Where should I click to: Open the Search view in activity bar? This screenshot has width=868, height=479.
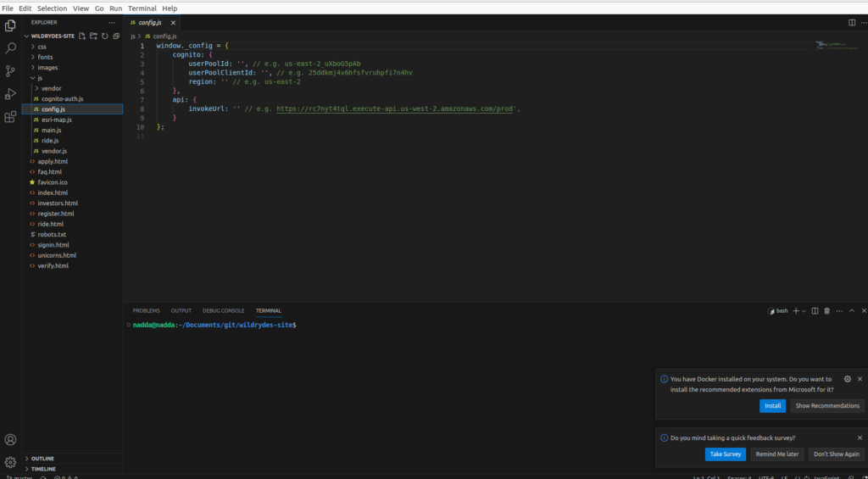pyautogui.click(x=10, y=48)
